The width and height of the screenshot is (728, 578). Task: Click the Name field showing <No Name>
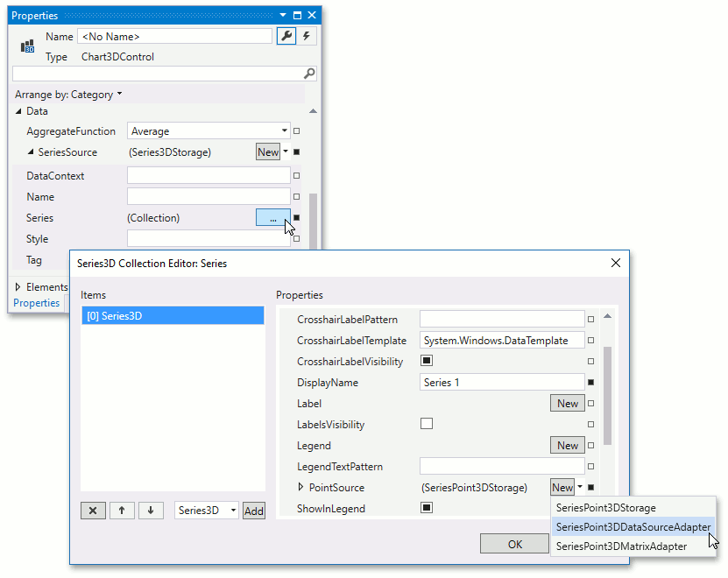(x=174, y=36)
